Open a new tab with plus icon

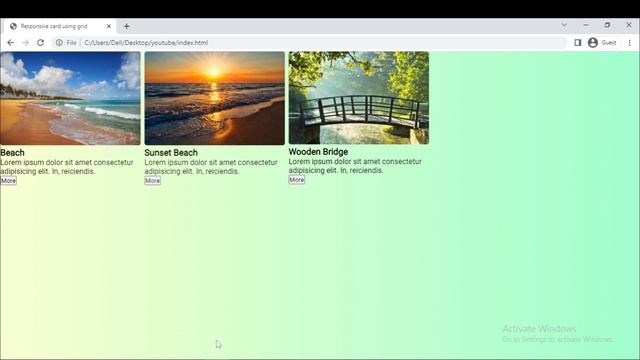(127, 26)
